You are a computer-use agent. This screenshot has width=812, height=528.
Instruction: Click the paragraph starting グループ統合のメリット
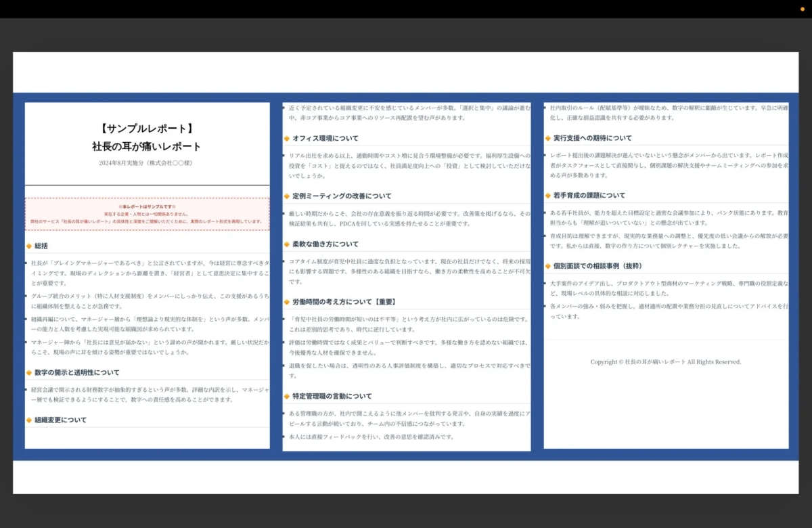[x=149, y=301]
